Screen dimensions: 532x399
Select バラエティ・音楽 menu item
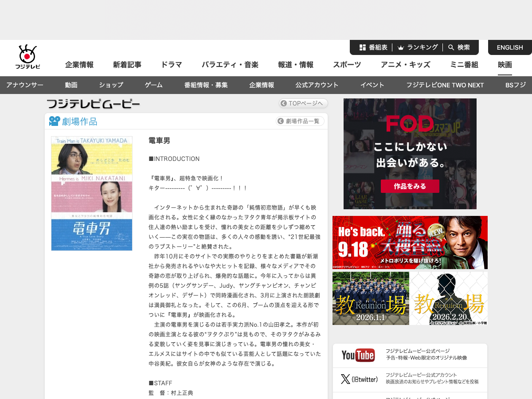[x=230, y=65]
